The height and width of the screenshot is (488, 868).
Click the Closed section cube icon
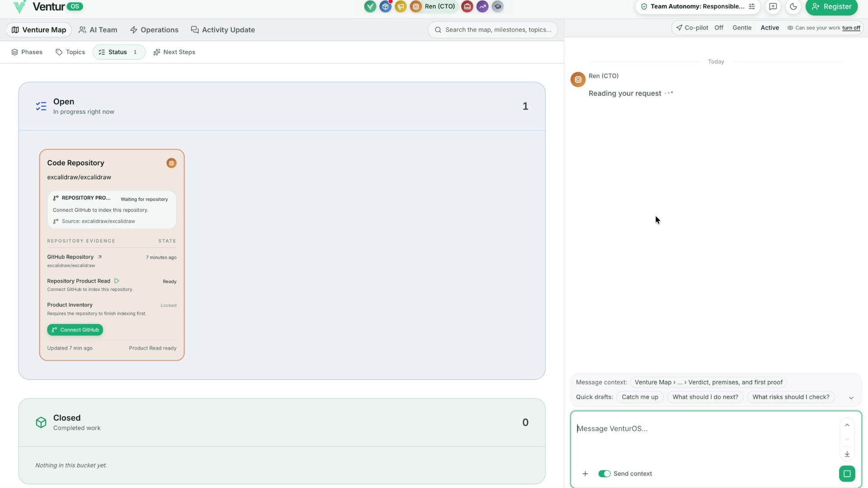click(41, 422)
